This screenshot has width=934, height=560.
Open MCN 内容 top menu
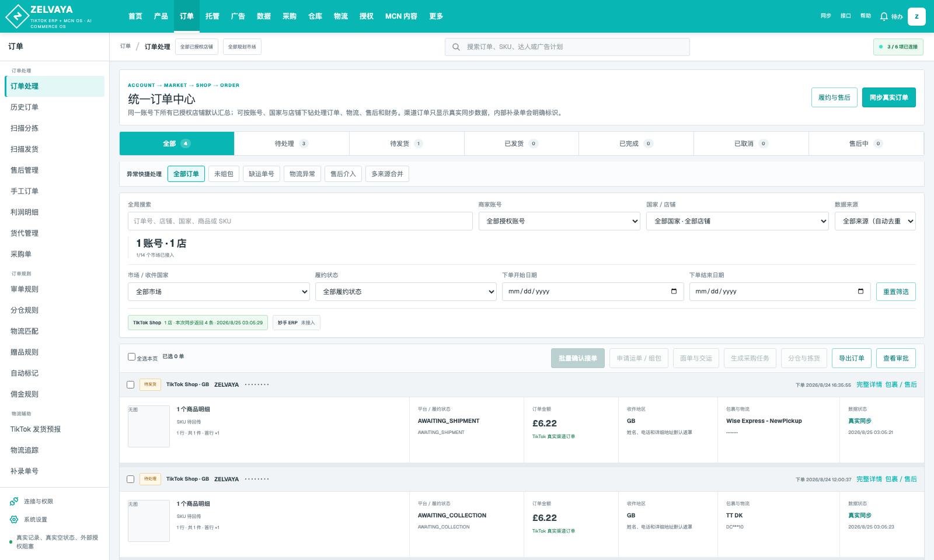click(401, 16)
